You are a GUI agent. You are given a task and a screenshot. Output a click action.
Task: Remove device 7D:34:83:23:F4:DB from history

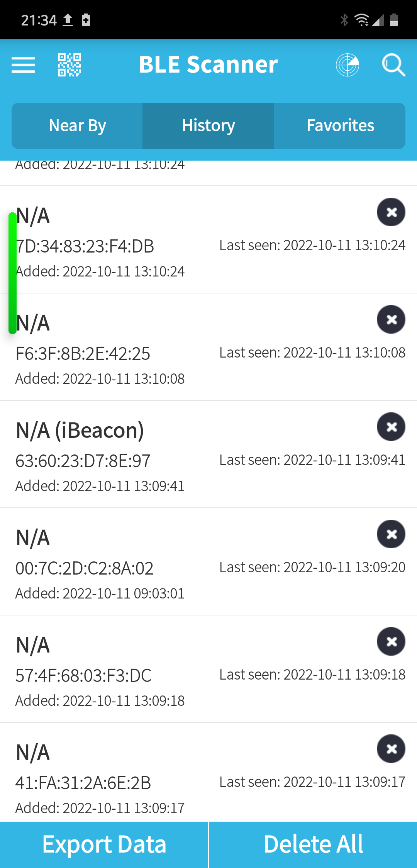(391, 212)
